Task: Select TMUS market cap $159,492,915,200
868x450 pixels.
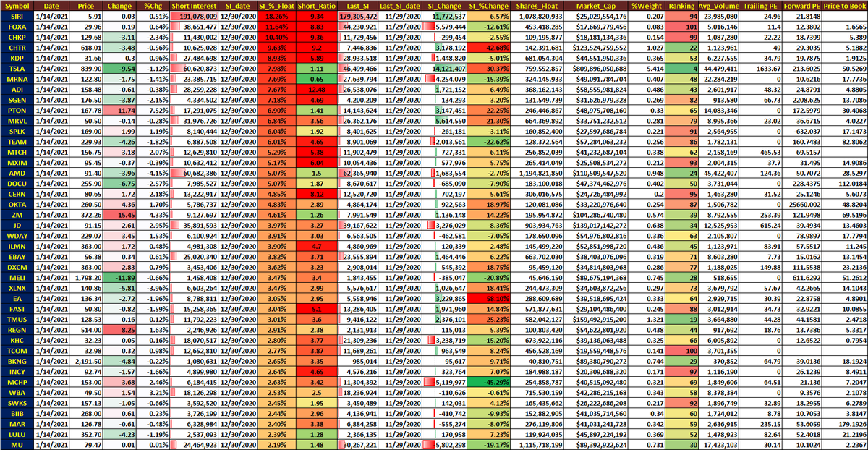Action: pos(596,320)
